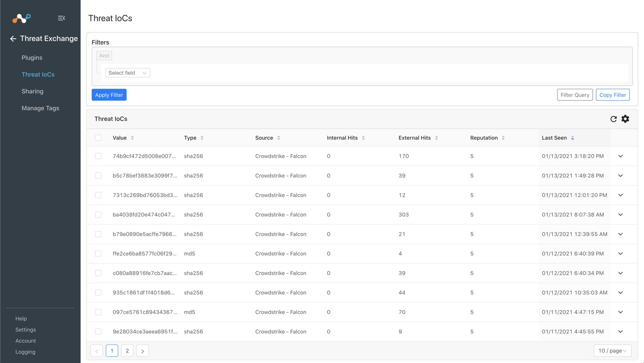Expand row b5c78bef3883e3099f7 details
Viewport: 644px width, 363px height.
pos(621,176)
